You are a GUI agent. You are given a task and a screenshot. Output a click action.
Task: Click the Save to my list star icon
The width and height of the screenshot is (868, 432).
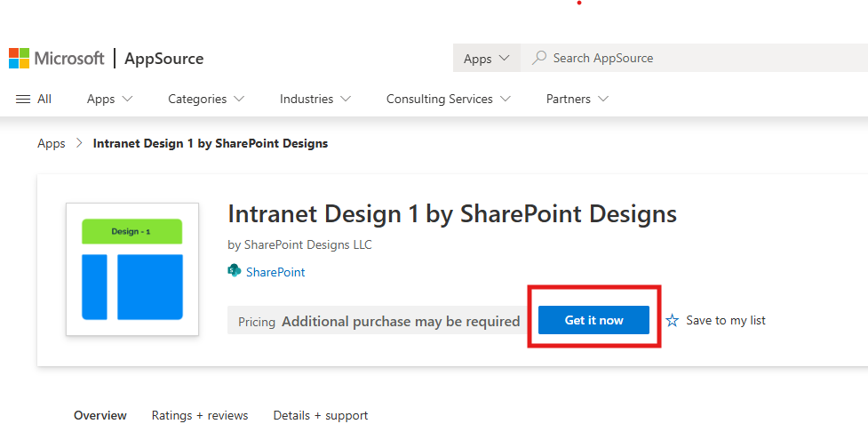(x=673, y=320)
